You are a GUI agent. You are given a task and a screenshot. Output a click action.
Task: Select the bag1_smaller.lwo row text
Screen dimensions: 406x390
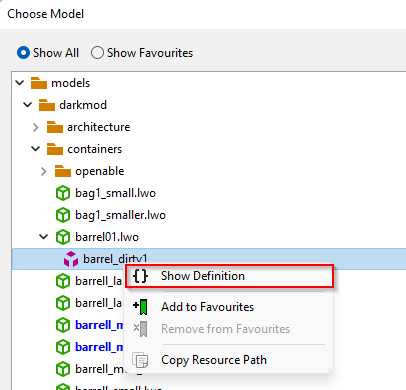pos(120,215)
